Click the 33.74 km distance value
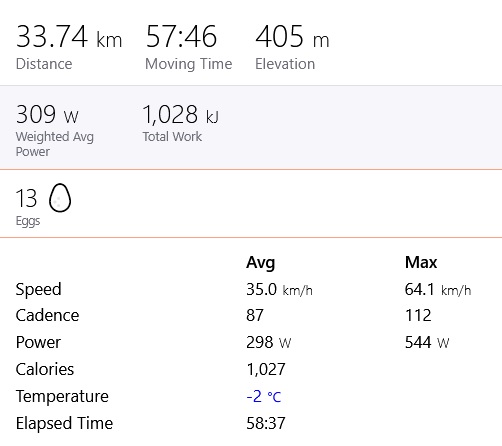 tap(69, 37)
